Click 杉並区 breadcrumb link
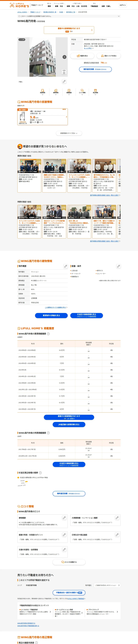 pos(61,12)
